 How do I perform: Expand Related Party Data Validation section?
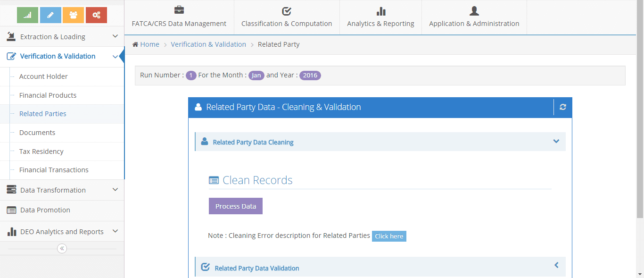click(556, 265)
